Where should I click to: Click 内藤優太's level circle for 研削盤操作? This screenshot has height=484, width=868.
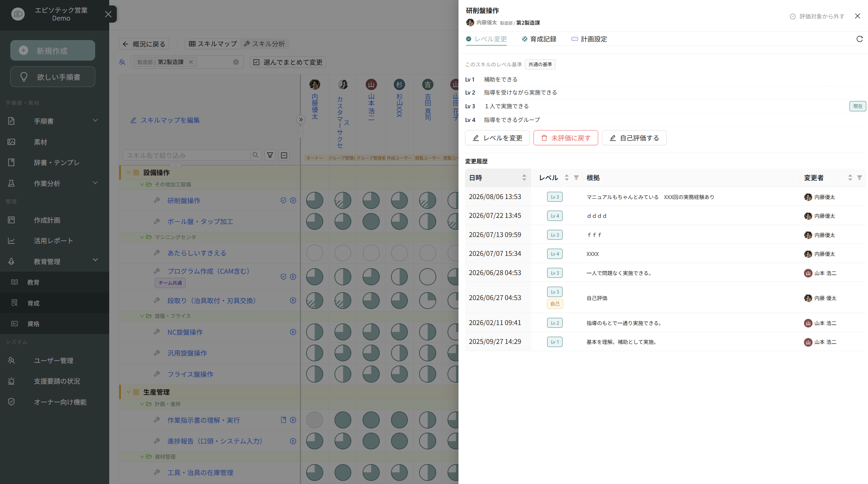[x=314, y=200]
